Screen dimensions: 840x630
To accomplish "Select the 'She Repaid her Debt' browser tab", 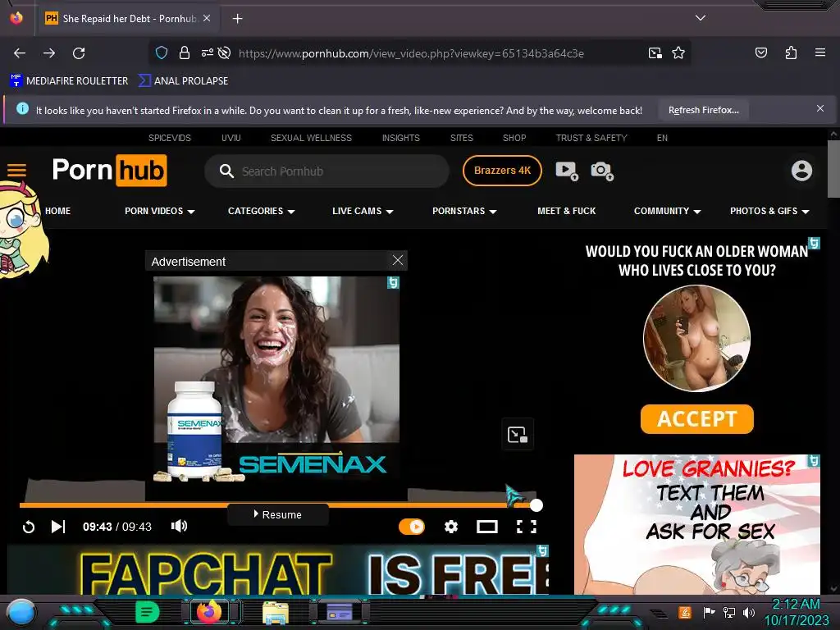I will click(127, 19).
